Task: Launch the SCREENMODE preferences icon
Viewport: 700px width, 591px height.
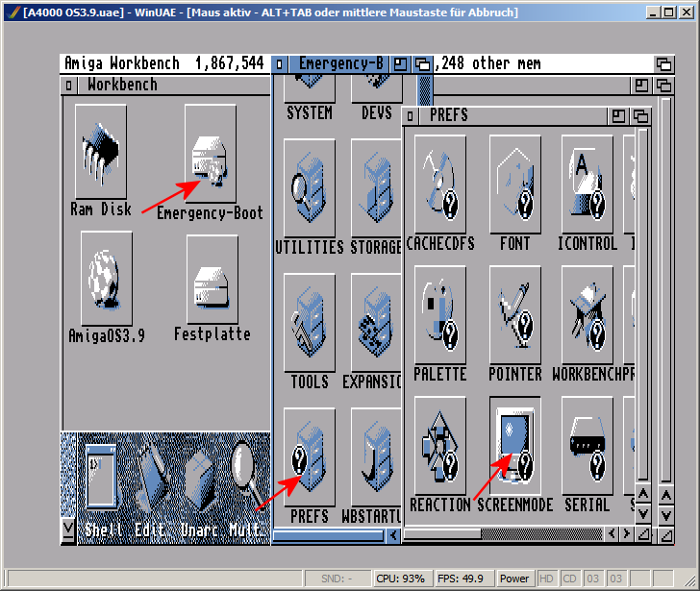Action: tap(515, 446)
